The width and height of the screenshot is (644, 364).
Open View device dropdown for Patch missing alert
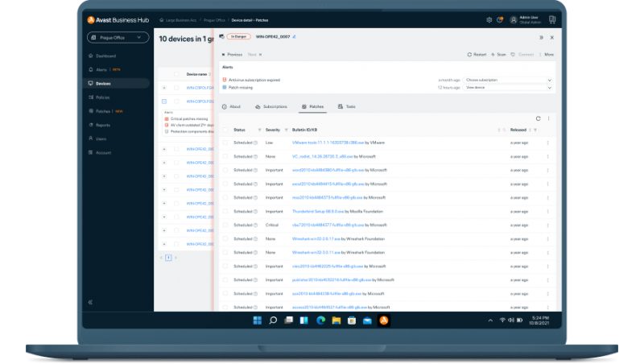point(508,88)
